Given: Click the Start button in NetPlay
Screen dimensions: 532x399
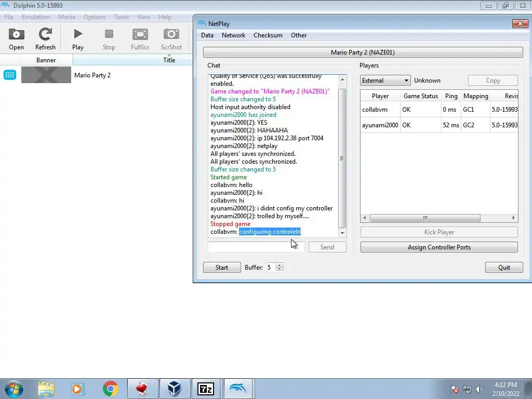Looking at the screenshot, I should point(222,268).
